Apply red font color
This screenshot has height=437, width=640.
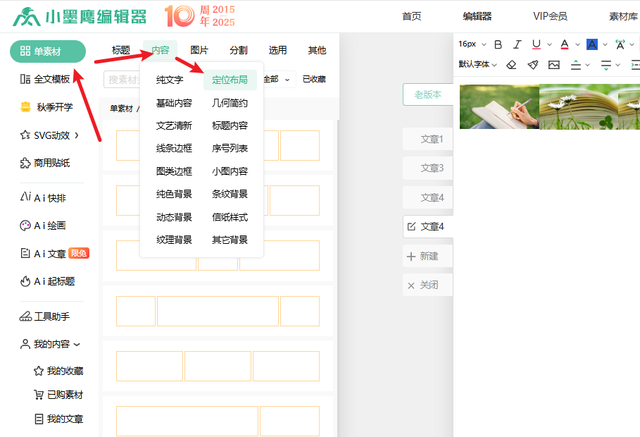click(564, 44)
